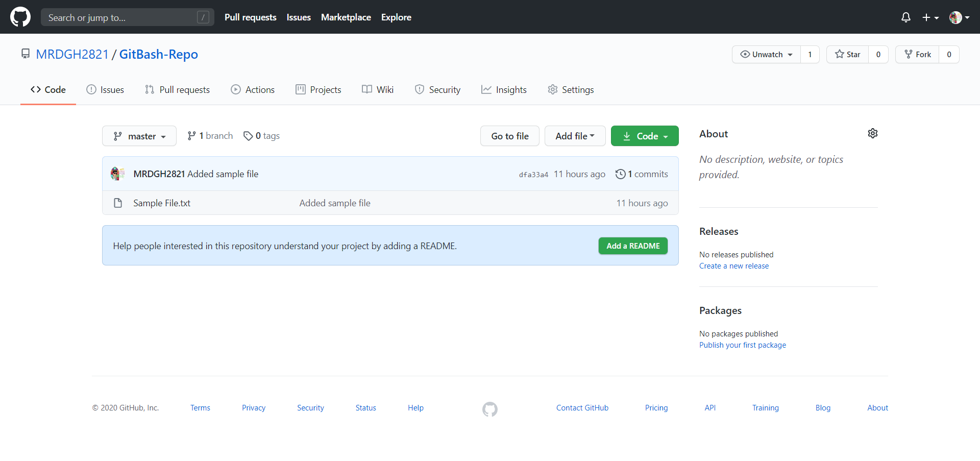Switch to the Actions tab

point(253,90)
